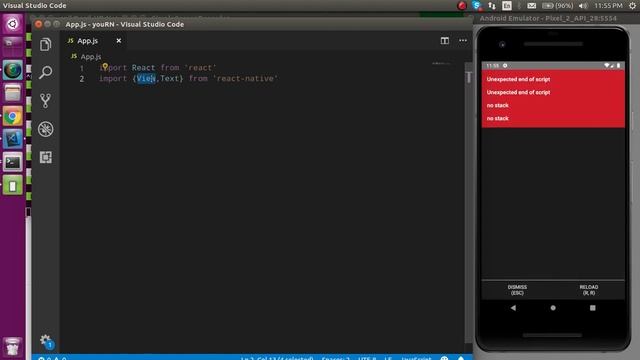
Task: Open the globe browser icon in launcher
Action: (13, 70)
